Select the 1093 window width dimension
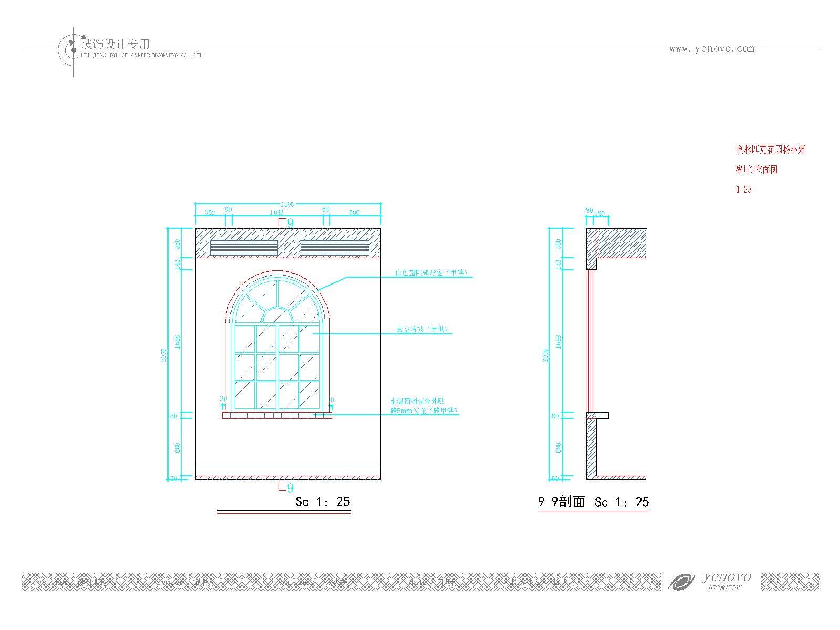This screenshot has height=630, width=840. (x=277, y=213)
